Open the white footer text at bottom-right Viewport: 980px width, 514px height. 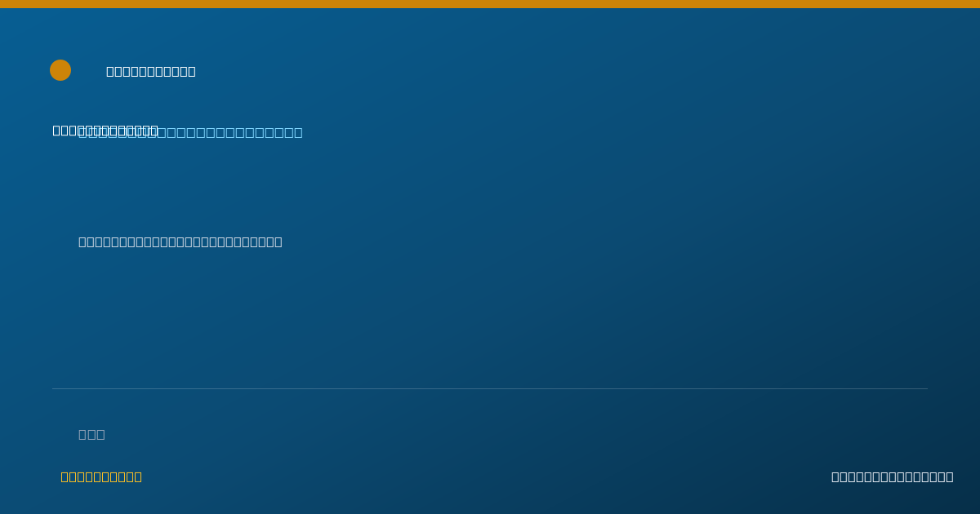(x=892, y=476)
